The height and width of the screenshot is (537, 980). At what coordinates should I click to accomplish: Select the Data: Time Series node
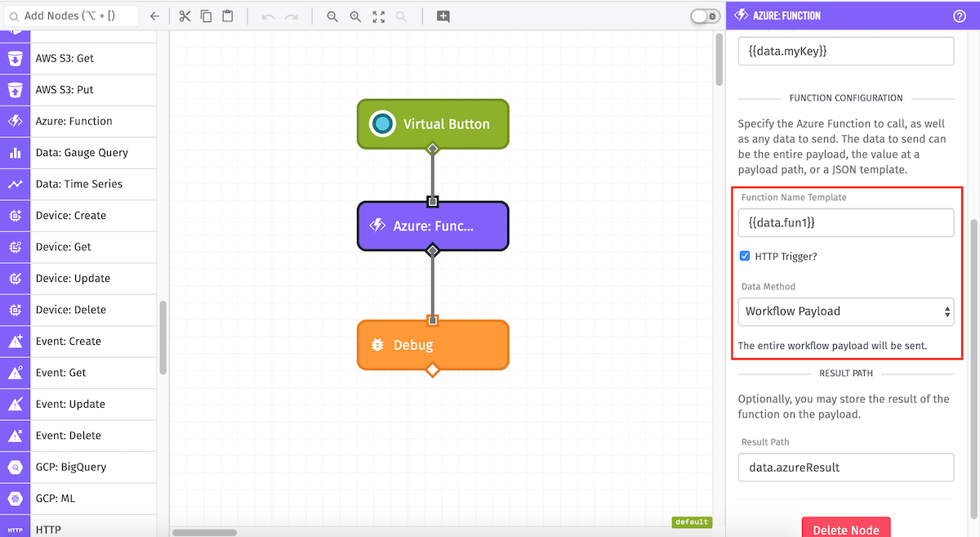click(x=78, y=184)
